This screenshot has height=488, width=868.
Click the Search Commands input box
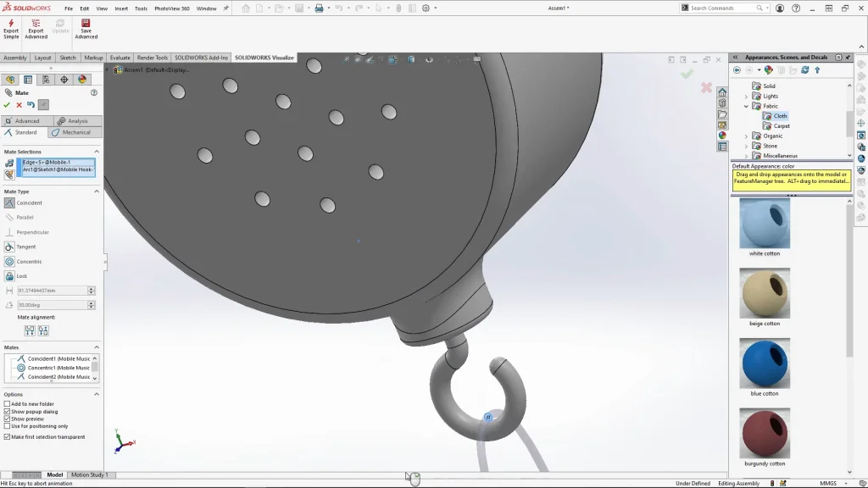[721, 8]
